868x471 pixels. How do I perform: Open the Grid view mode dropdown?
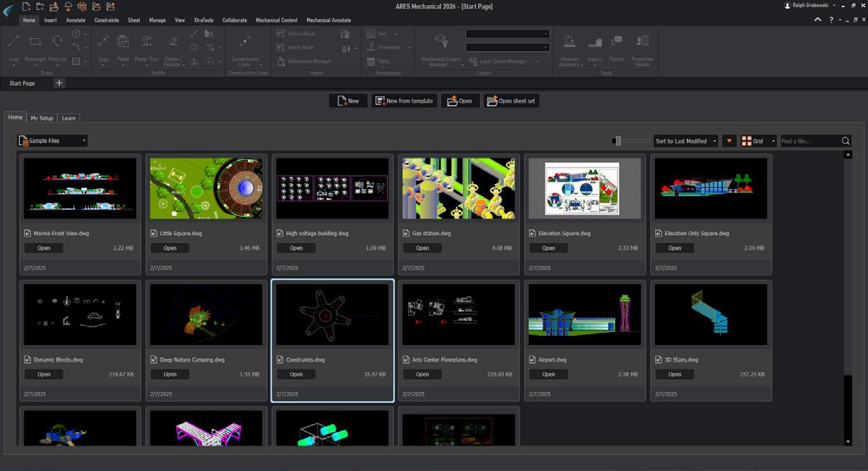[759, 141]
